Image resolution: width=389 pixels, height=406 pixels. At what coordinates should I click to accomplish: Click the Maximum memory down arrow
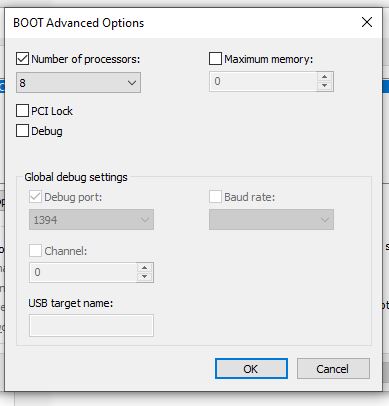point(325,86)
